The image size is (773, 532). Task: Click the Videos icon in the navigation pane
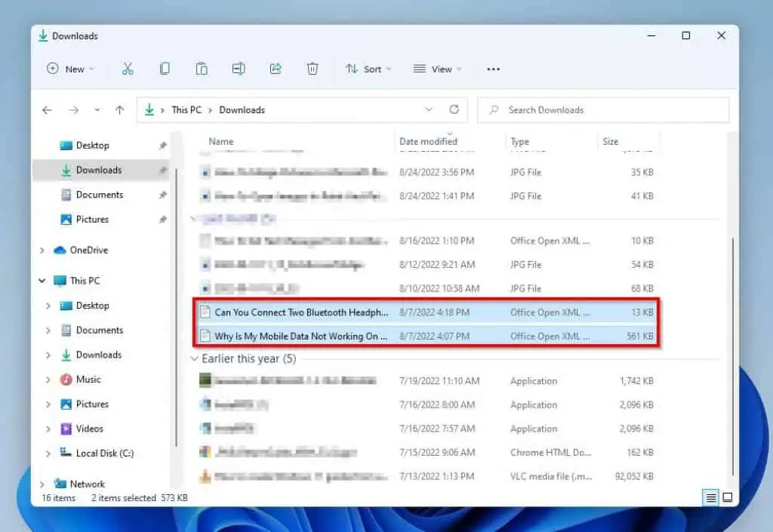[x=66, y=429]
